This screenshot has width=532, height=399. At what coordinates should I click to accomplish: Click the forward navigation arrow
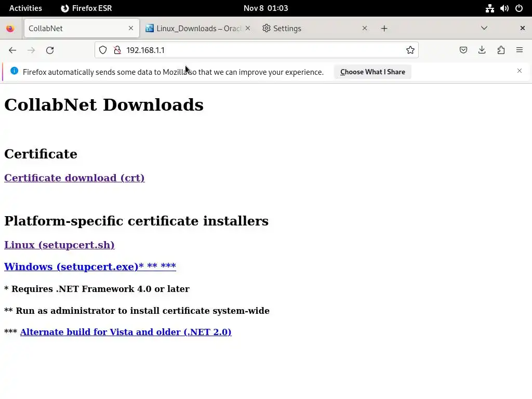[31, 50]
